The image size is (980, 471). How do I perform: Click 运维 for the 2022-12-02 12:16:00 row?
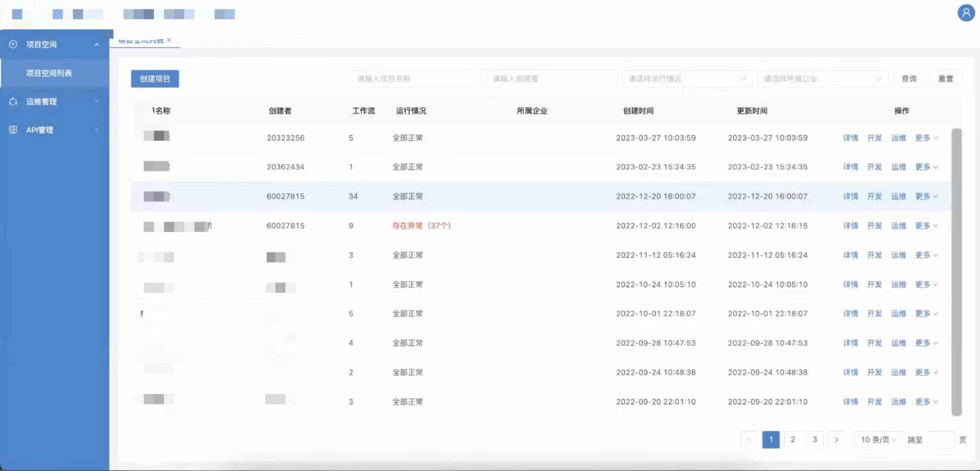point(899,225)
